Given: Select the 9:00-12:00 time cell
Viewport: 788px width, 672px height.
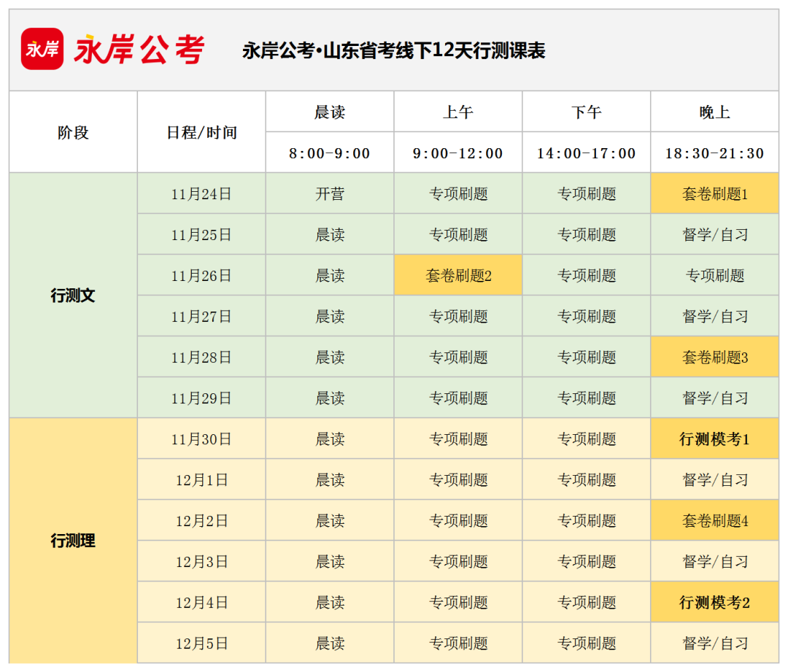Looking at the screenshot, I should coord(457,152).
